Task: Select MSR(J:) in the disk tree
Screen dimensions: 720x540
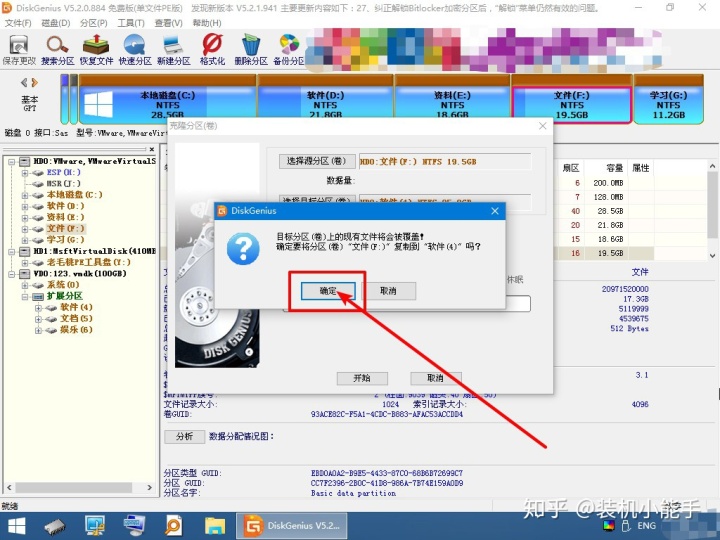Action: click(63, 184)
